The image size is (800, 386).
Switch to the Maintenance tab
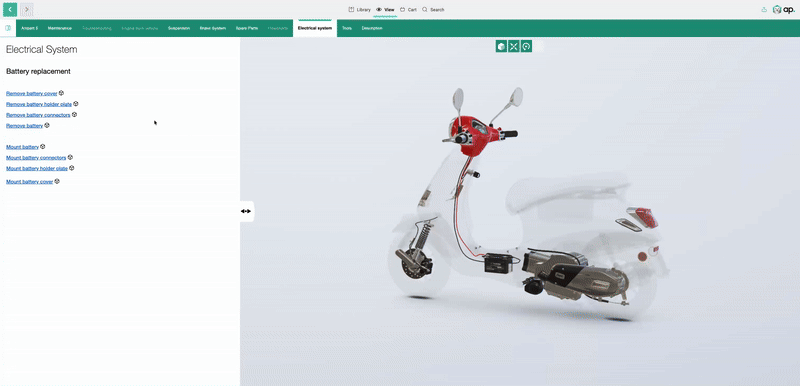coord(60,28)
